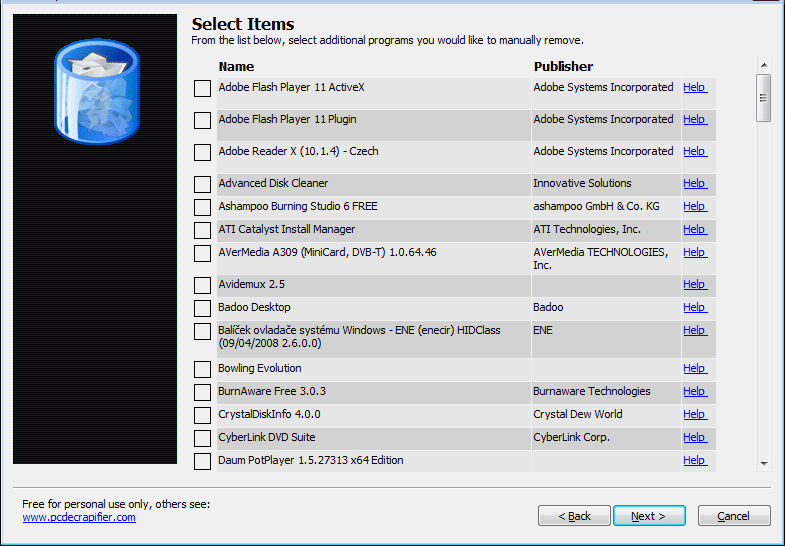The image size is (785, 546).
Task: Check the Balíček ovladače ENE HIDClass box
Action: [x=202, y=332]
